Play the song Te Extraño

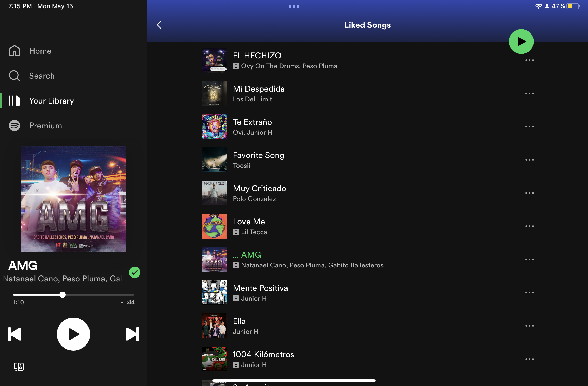(252, 122)
